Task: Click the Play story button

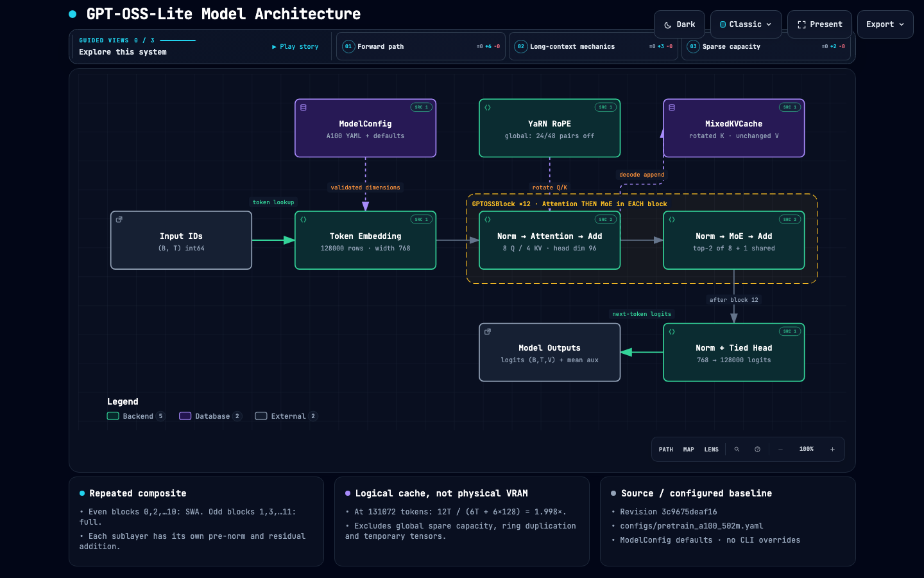Action: pos(295,46)
